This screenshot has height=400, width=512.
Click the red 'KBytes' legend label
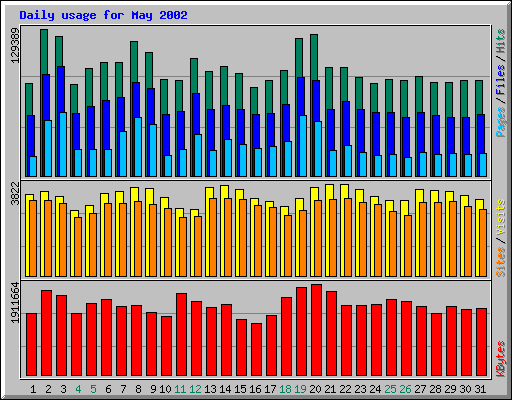click(x=501, y=359)
